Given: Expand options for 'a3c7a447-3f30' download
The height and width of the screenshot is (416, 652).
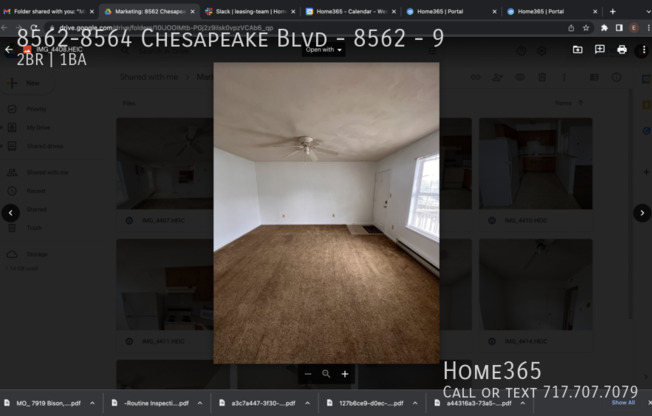Looking at the screenshot, I should click(x=307, y=403).
